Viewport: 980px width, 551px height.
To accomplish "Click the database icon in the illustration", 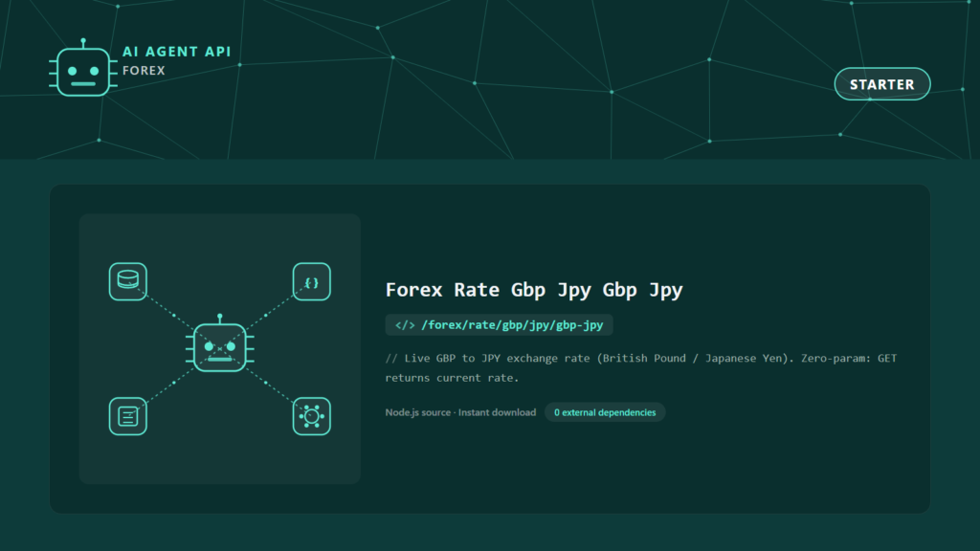I will (x=128, y=281).
